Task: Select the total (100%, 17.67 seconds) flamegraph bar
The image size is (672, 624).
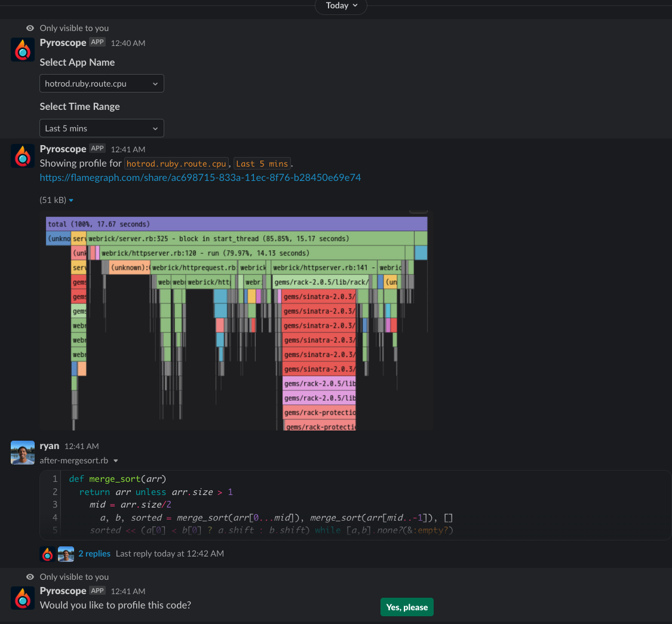Action: pyautogui.click(x=237, y=224)
